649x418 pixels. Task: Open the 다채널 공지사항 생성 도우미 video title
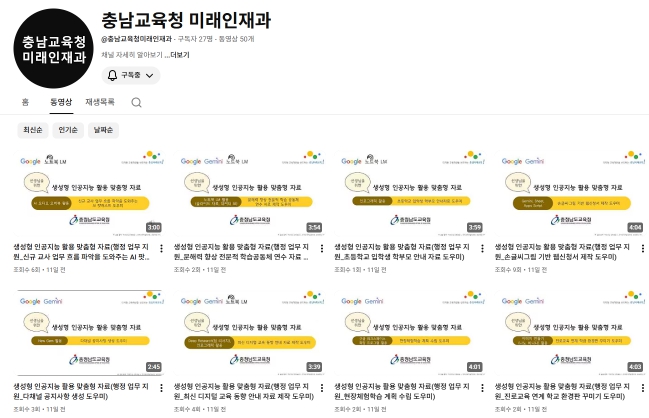click(80, 396)
